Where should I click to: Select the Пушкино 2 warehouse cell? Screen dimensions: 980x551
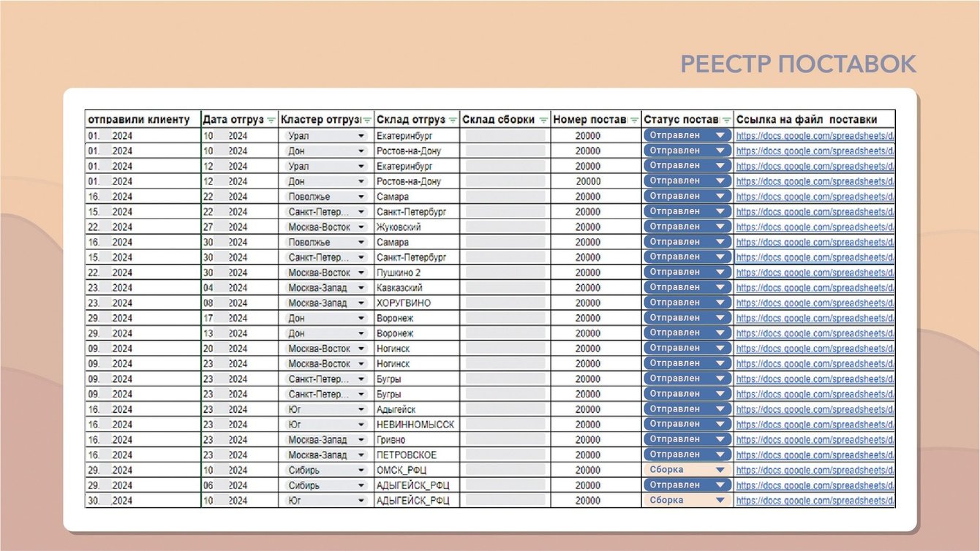417,273
